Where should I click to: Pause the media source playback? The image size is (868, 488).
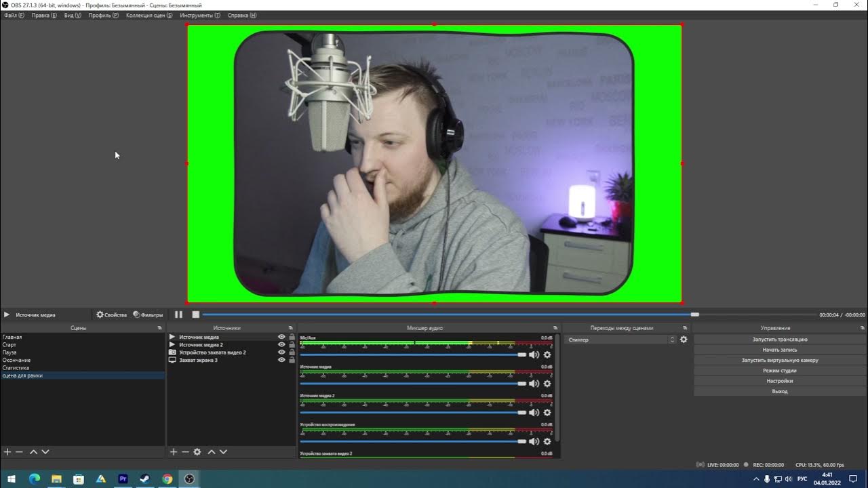pyautogui.click(x=178, y=314)
